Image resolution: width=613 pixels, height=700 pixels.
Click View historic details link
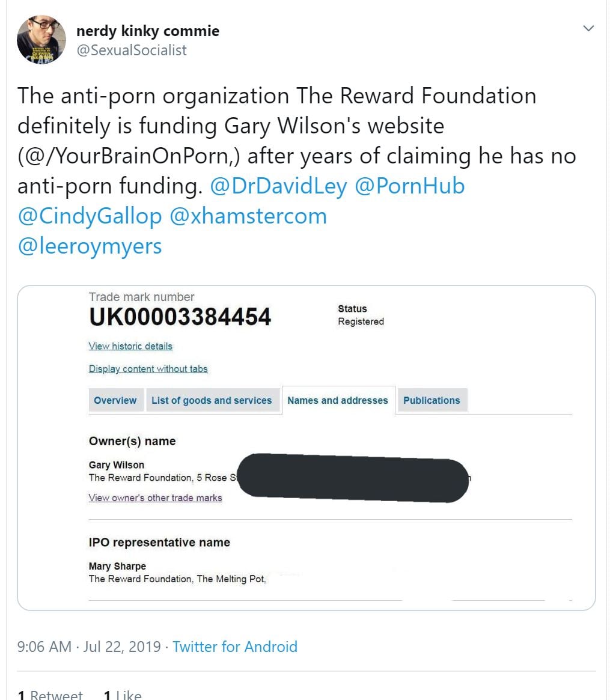coord(130,346)
